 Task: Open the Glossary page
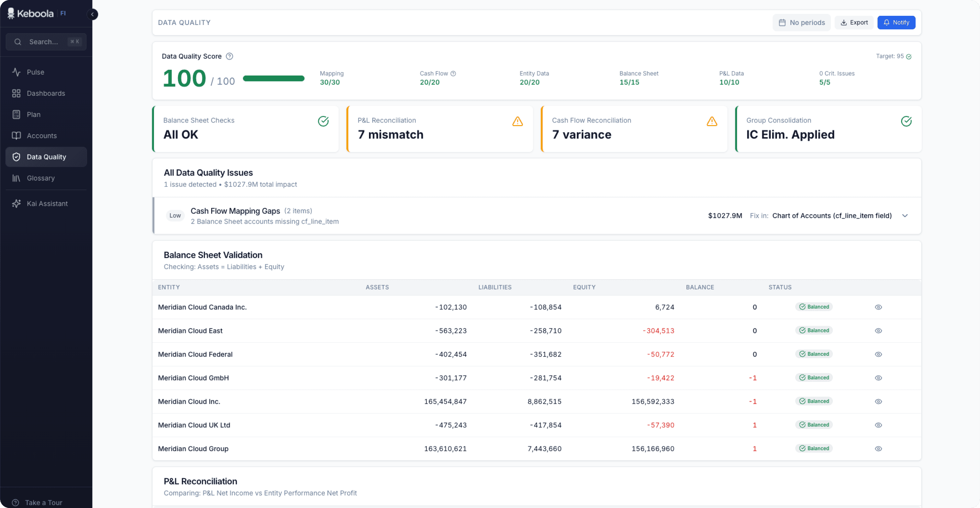pyautogui.click(x=46, y=178)
